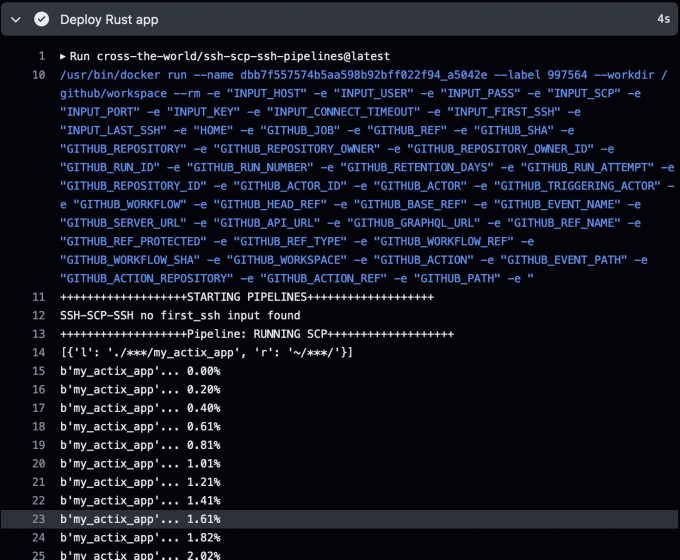
Task: Expand the Run cross-the-world triangle
Action: (x=64, y=56)
